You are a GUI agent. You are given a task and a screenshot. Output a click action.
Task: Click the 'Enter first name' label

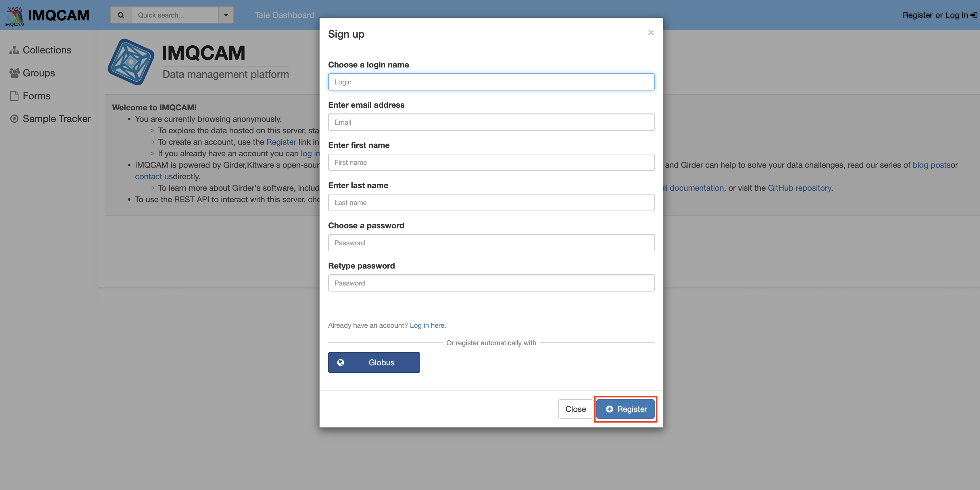pos(359,145)
